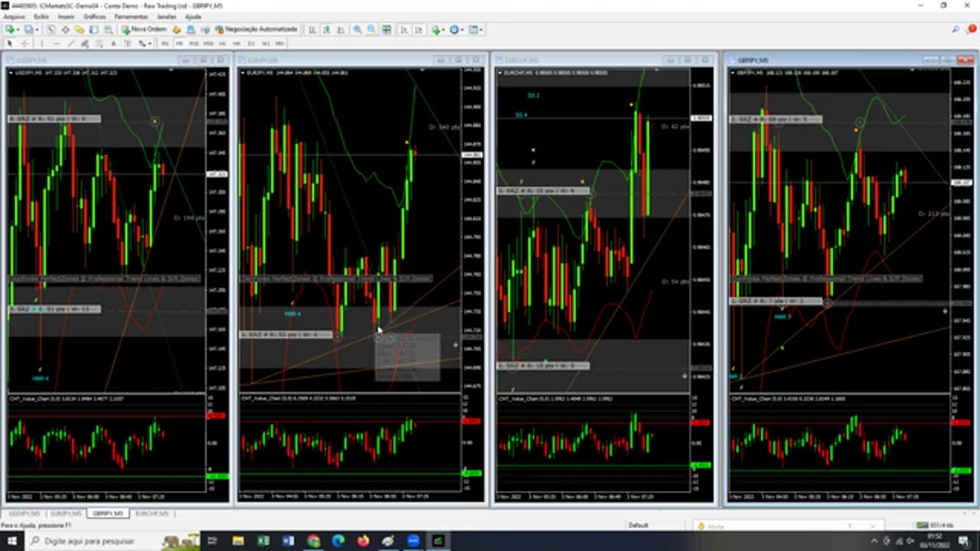Switch to line chart icon

(x=341, y=29)
